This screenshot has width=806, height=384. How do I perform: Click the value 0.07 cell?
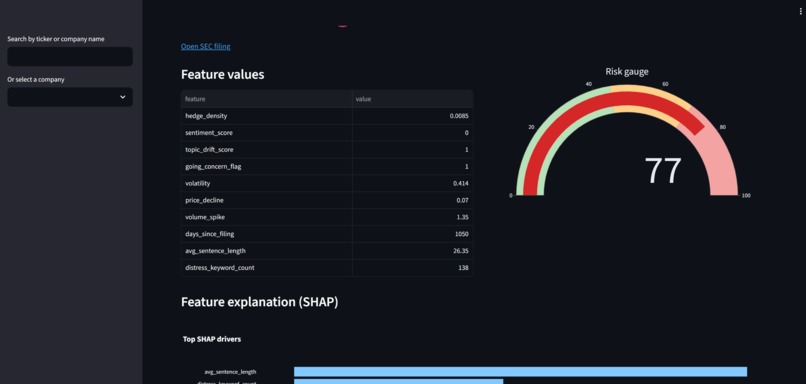(413, 200)
